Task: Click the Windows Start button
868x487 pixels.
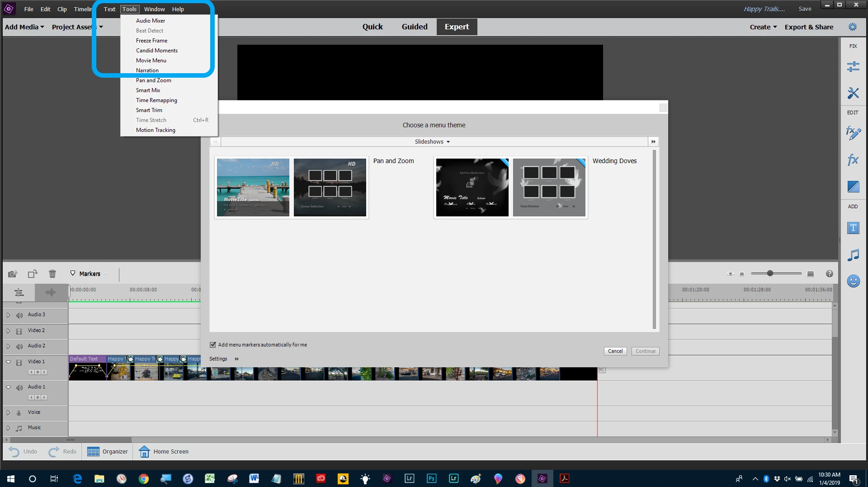Action: click(11, 479)
